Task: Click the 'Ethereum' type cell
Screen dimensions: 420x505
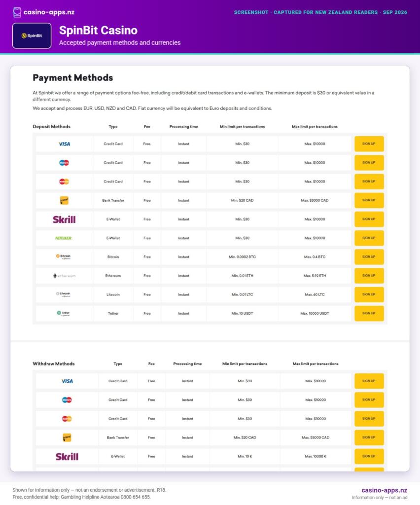Action: [x=113, y=276]
